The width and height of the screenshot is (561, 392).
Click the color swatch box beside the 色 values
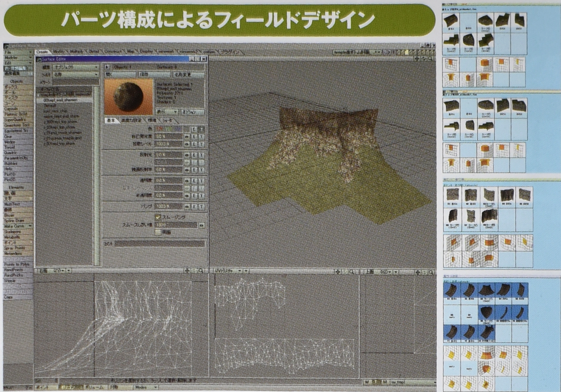click(187, 129)
